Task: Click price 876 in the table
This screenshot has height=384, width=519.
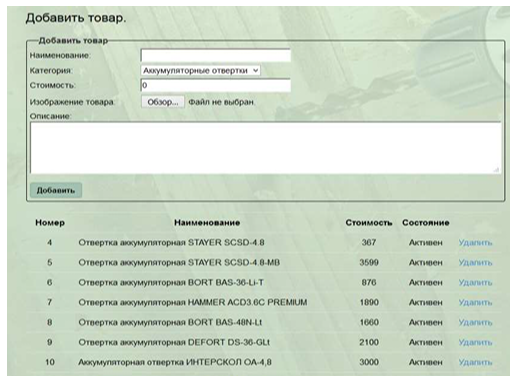Action: pos(369,283)
